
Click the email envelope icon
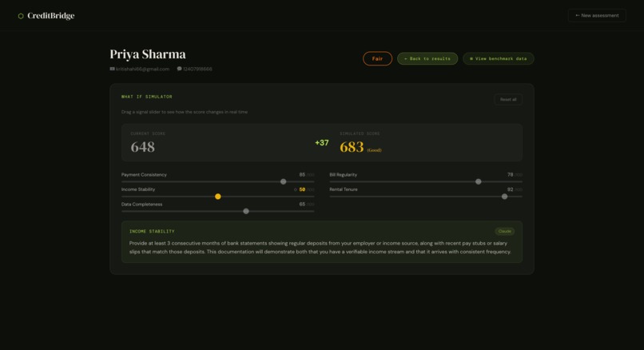pyautogui.click(x=112, y=69)
